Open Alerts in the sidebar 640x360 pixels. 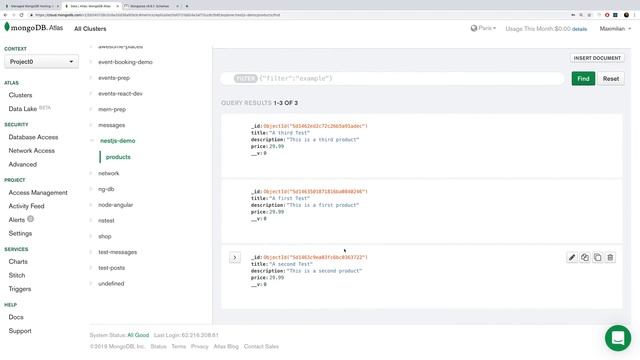pyautogui.click(x=17, y=220)
